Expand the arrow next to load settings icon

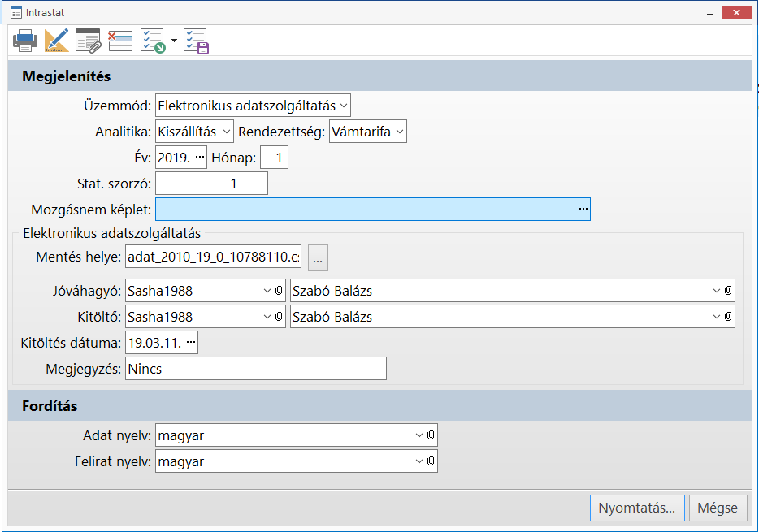pos(174,41)
